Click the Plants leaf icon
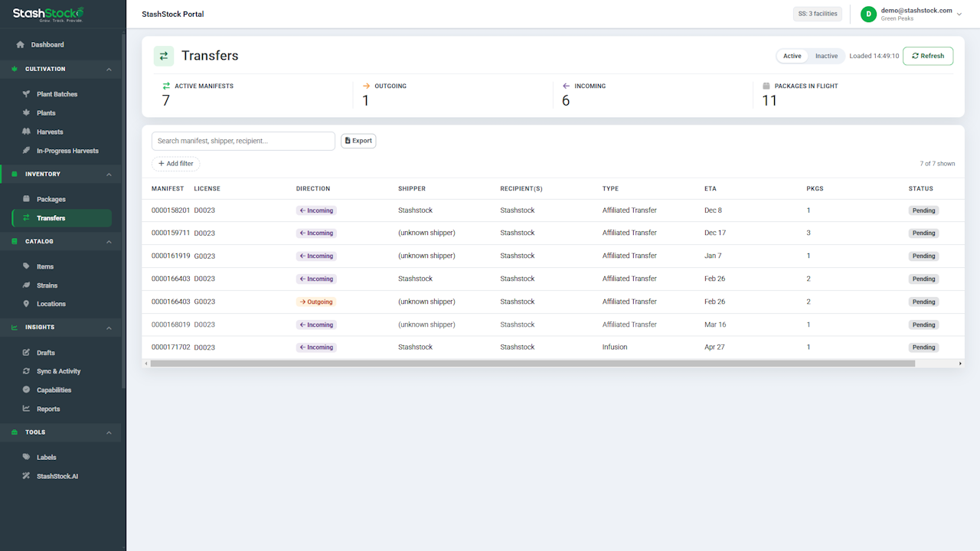Viewport: 980px width, 551px height. [x=27, y=112]
